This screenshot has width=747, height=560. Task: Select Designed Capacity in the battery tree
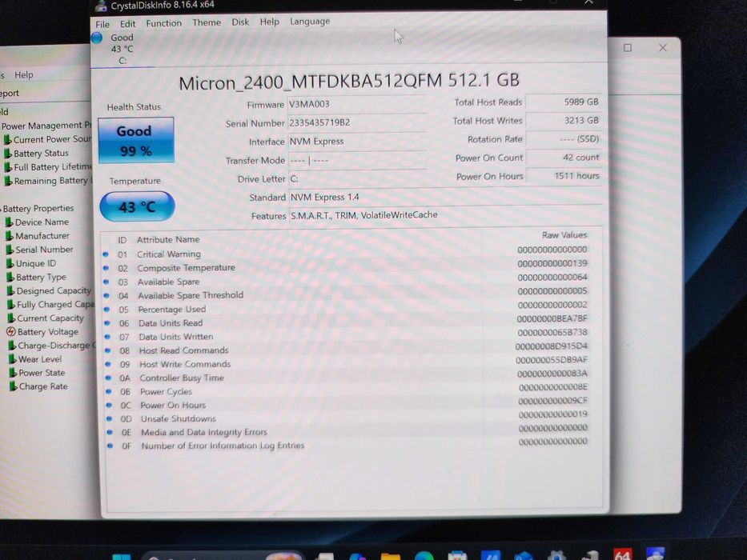[x=54, y=290]
